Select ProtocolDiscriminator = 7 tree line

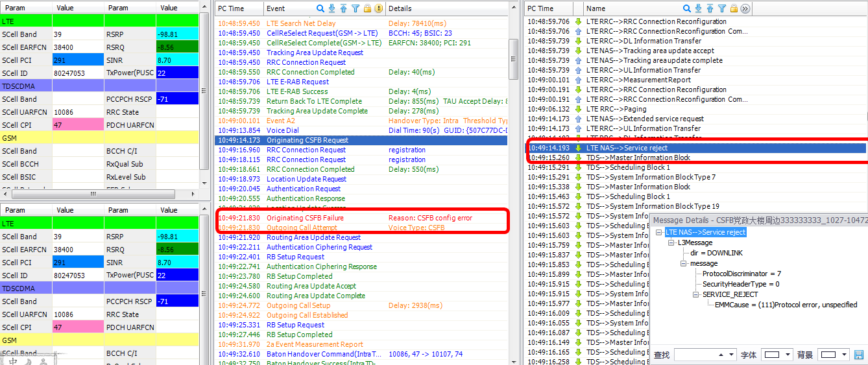[741, 274]
